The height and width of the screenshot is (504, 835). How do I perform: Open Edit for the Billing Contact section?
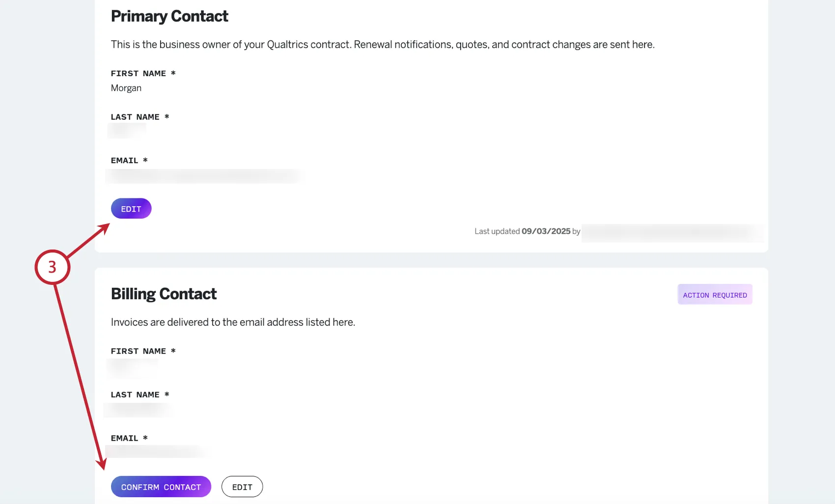(242, 486)
